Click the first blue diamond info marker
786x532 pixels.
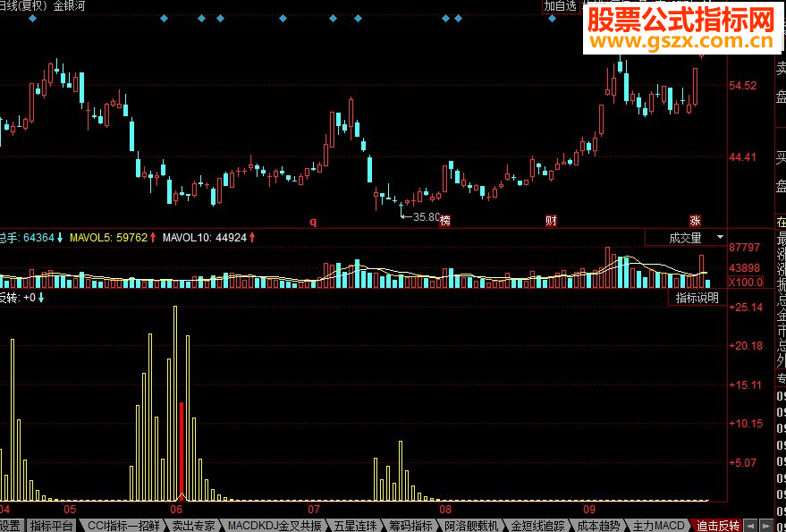tap(32, 19)
